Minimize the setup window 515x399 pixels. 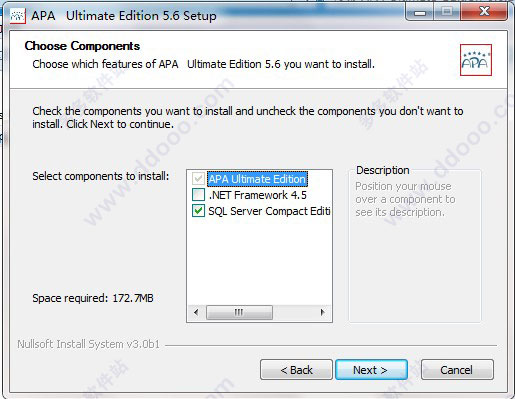(420, 13)
